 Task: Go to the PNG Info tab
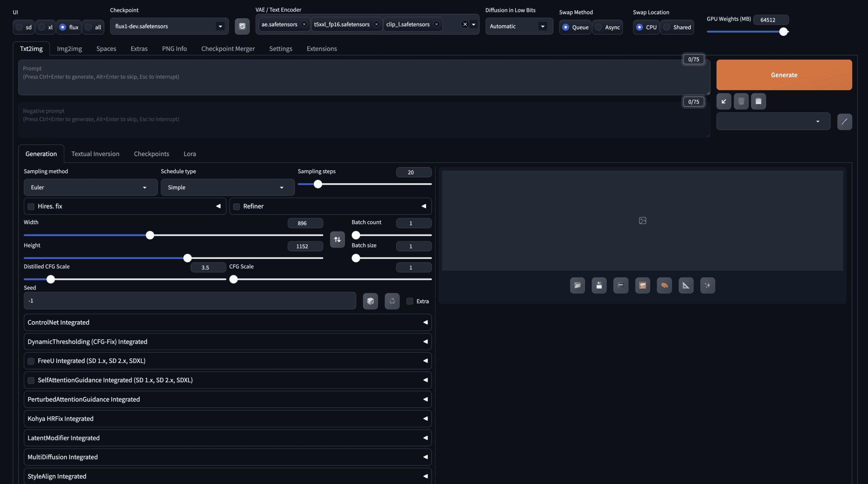[174, 48]
